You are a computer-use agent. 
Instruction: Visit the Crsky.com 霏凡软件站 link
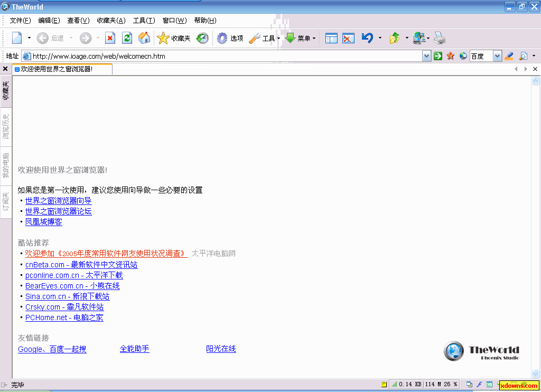(x=64, y=307)
